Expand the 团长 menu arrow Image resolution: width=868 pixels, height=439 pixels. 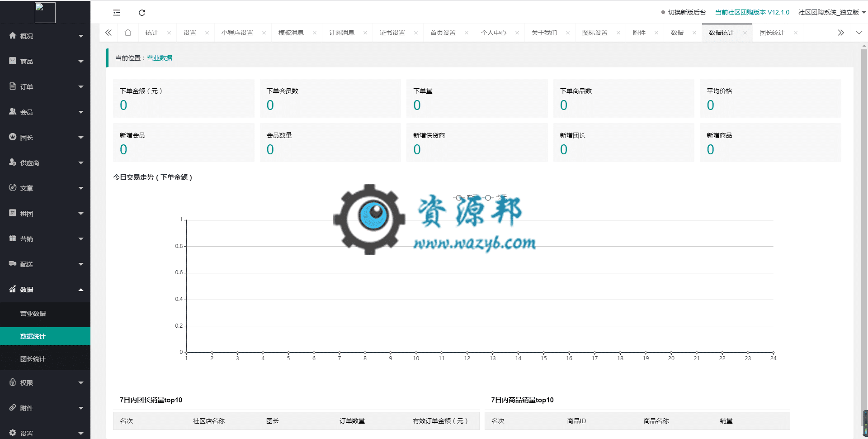(x=81, y=138)
